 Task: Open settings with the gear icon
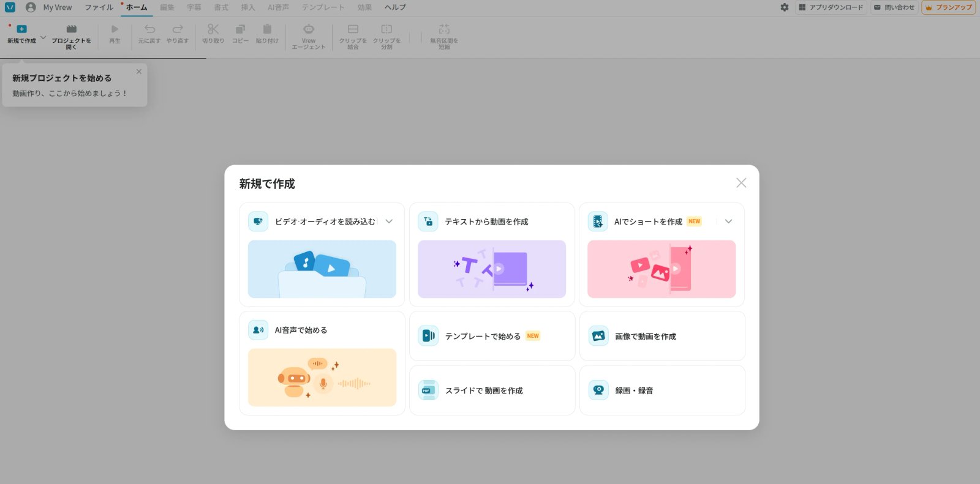coord(785,7)
